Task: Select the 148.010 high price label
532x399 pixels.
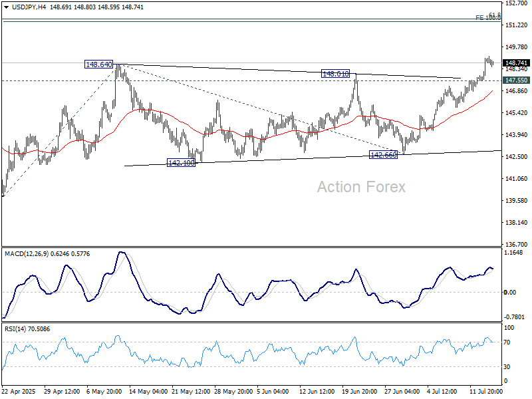Action: click(335, 74)
